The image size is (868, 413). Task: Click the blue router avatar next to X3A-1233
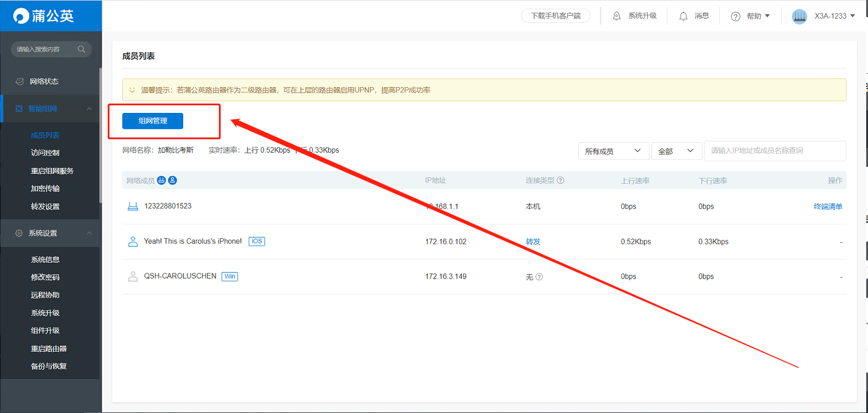(x=800, y=16)
